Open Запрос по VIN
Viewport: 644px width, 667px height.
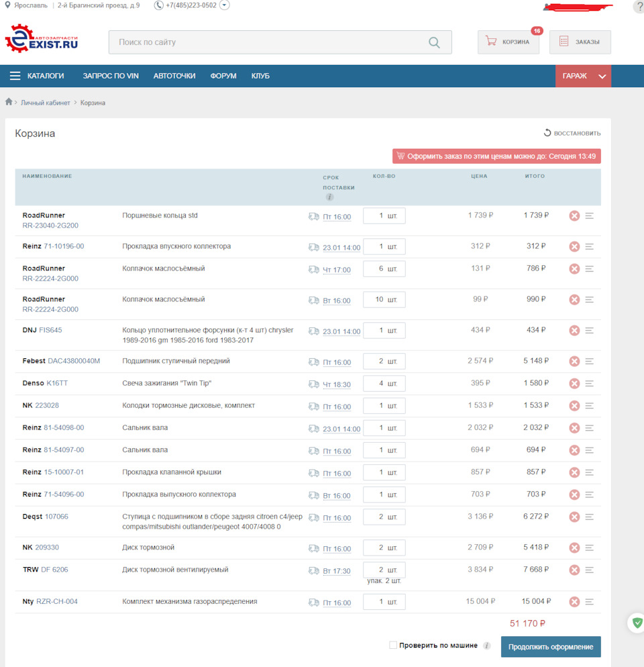point(111,76)
